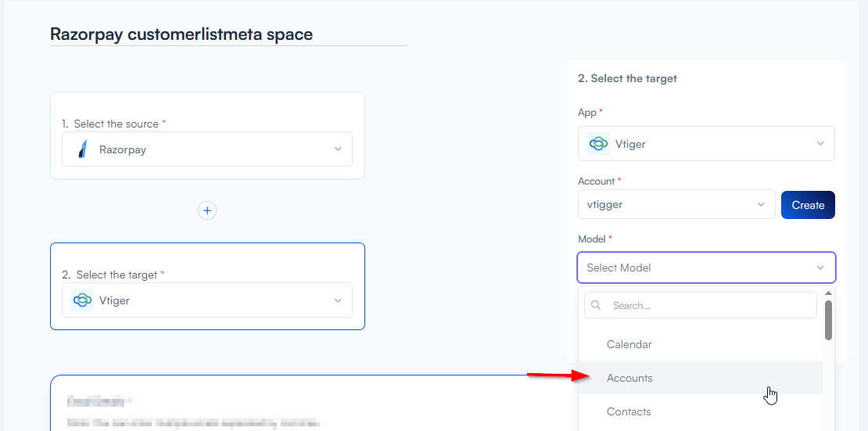The image size is (868, 431).
Task: Click the model list scrollbar thumb
Action: point(828,319)
